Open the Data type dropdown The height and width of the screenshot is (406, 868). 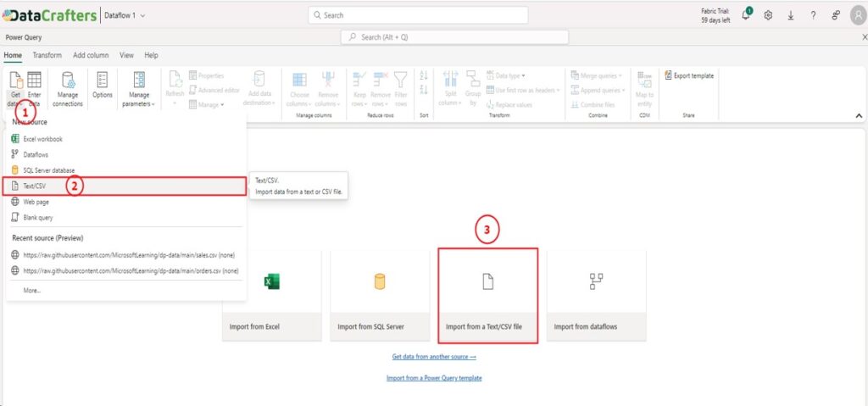click(x=505, y=76)
